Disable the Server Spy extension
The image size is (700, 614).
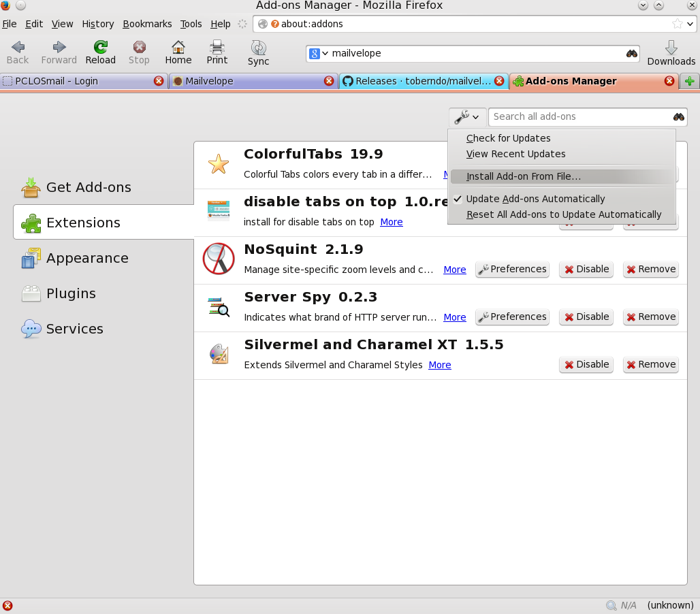586,317
